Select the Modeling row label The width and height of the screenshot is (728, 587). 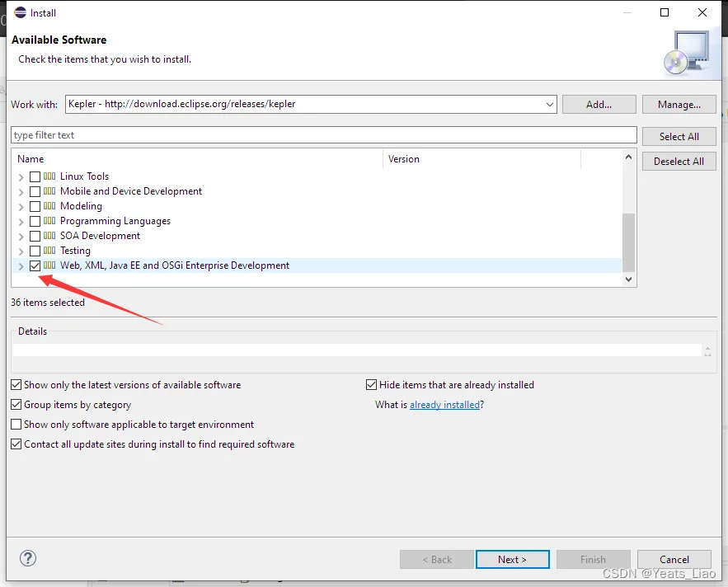[x=82, y=206]
